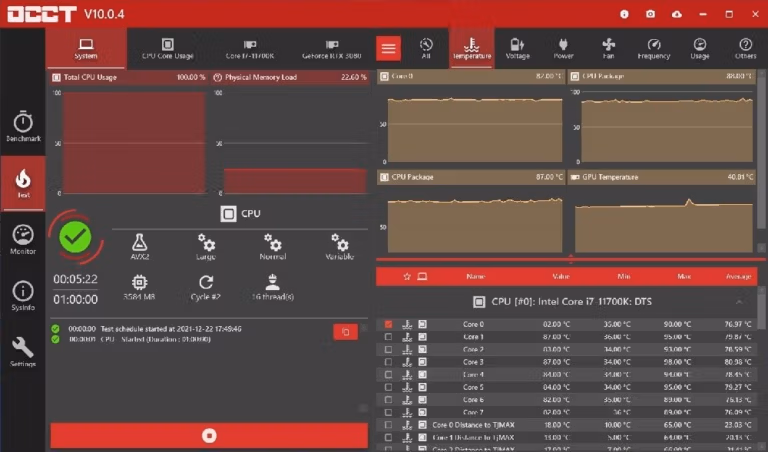Check the Core 3 checkbox
768x452 pixels.
pyautogui.click(x=388, y=362)
